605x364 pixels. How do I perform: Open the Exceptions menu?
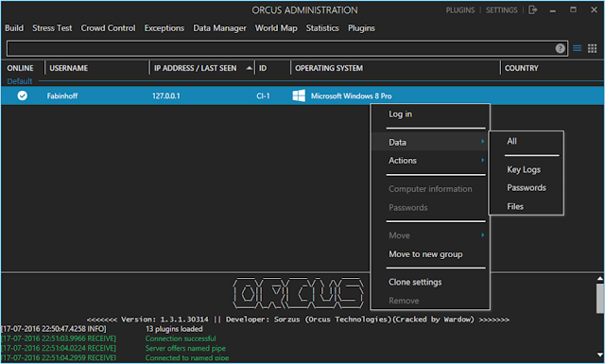tap(164, 28)
